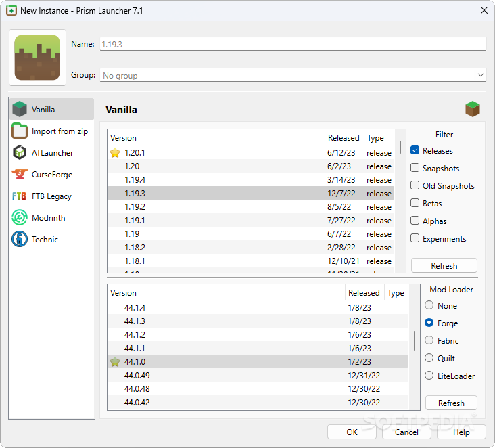Open the Technic page
495x448 pixels.
coord(52,239)
